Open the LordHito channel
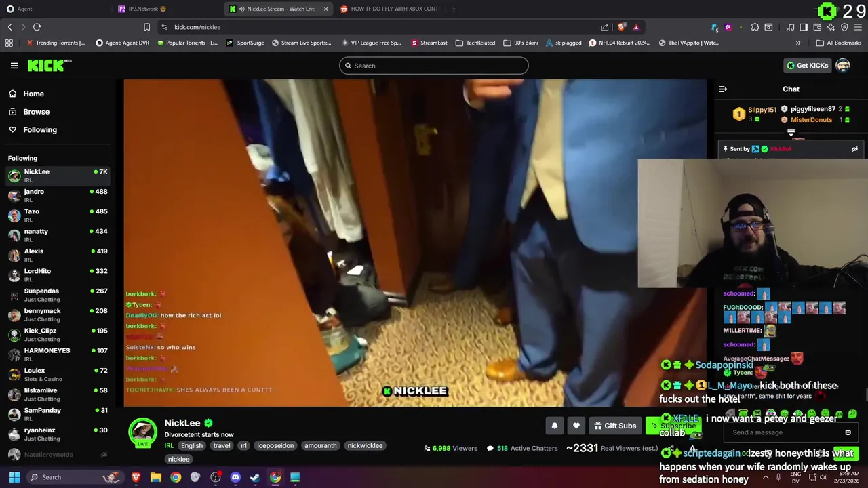The width and height of the screenshot is (868, 488). click(x=58, y=274)
